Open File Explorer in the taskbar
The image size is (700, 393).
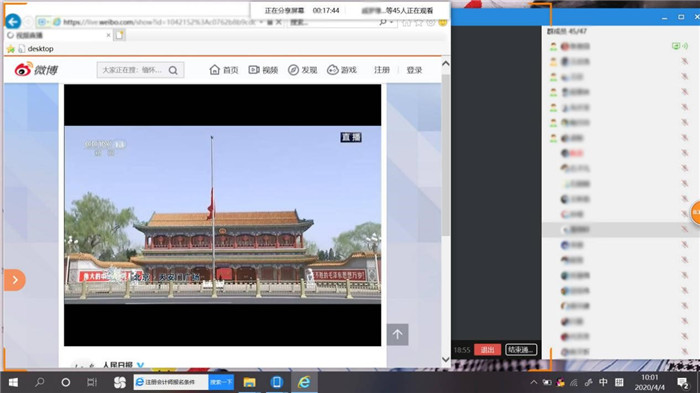tap(249, 382)
